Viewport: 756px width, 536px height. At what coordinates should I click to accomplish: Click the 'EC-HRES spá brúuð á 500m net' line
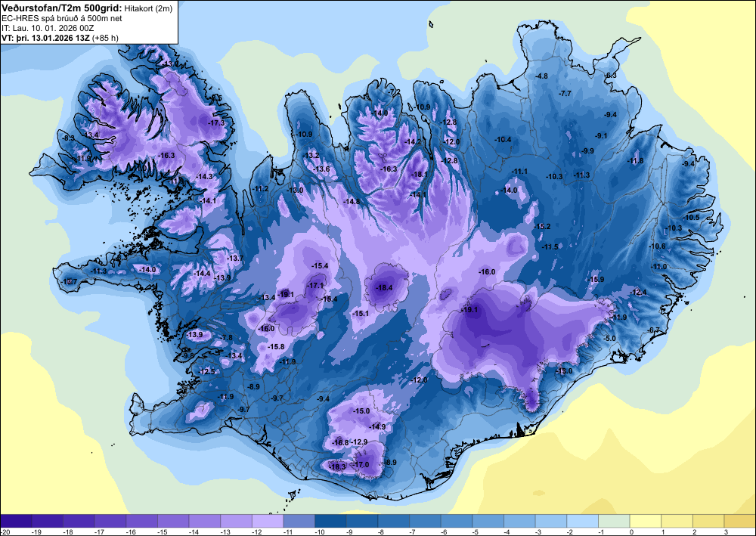pos(62,18)
